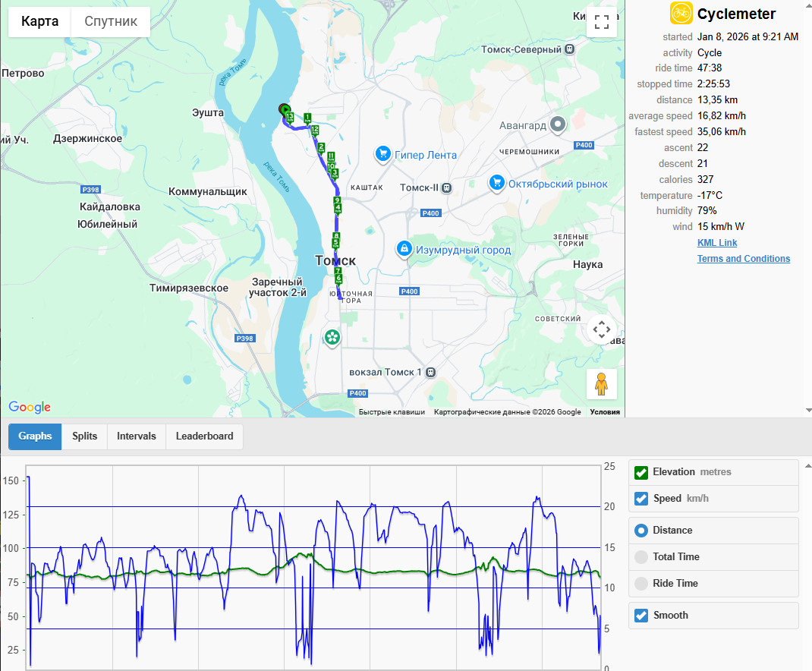This screenshot has width=812, height=671.
Task: Click the Google logo on the map
Action: click(x=30, y=407)
